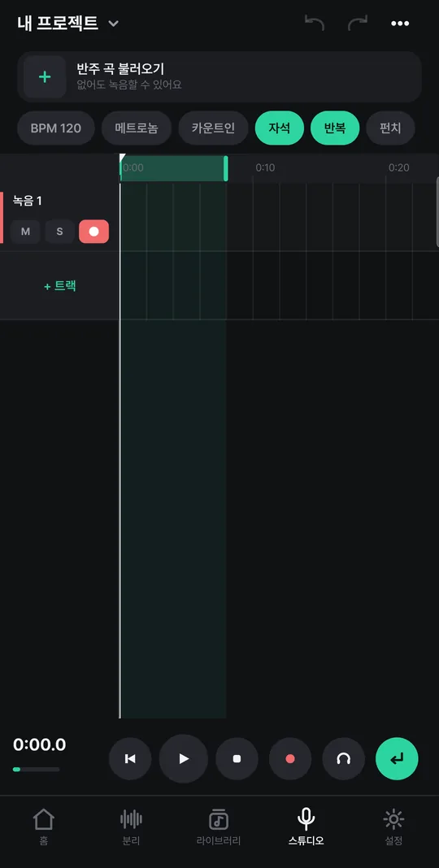Go to the 홈 home tab
Viewport: 439px width, 868px height.
click(44, 827)
